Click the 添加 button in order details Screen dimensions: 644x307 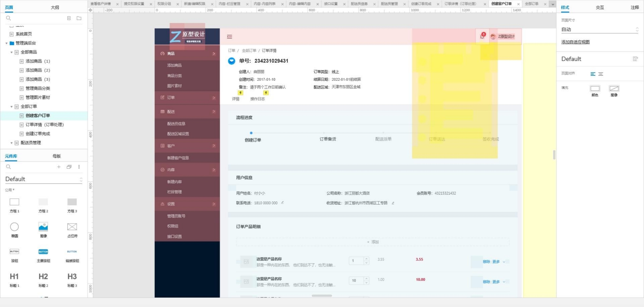(x=372, y=242)
